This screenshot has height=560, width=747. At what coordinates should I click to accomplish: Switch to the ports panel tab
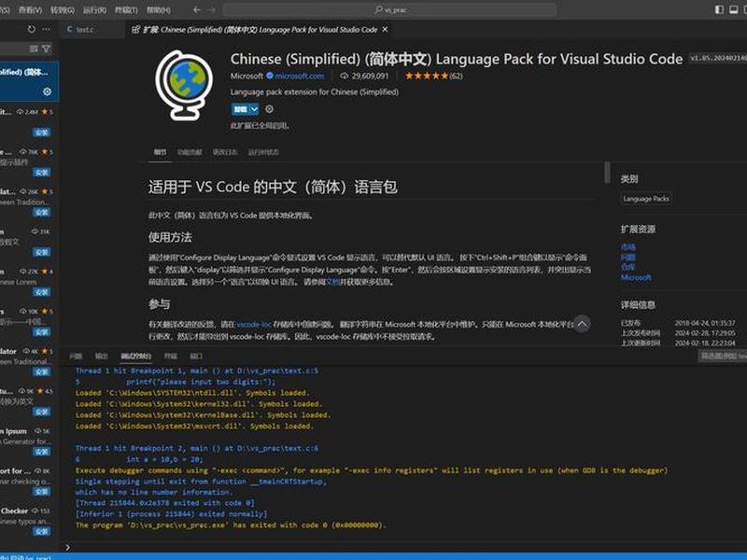[x=196, y=357]
